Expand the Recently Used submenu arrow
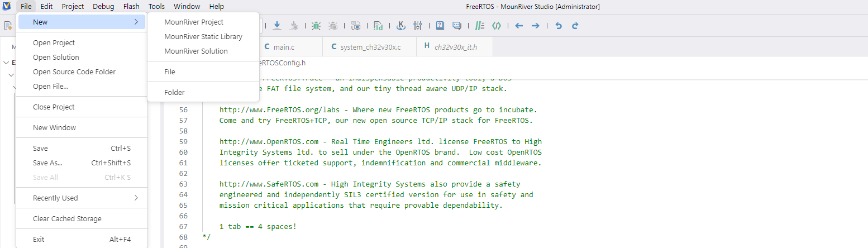Screen dimensions: 868x248 pos(136,198)
